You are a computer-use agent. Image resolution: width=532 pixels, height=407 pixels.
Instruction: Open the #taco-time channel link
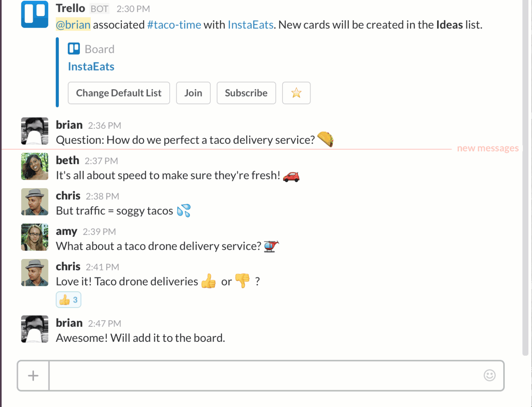pos(174,25)
